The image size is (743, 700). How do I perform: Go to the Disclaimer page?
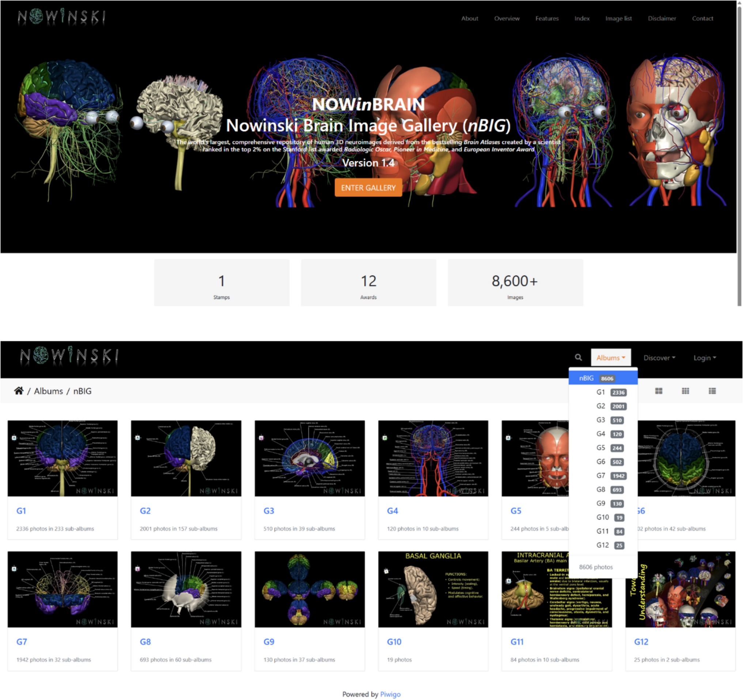[x=662, y=18]
